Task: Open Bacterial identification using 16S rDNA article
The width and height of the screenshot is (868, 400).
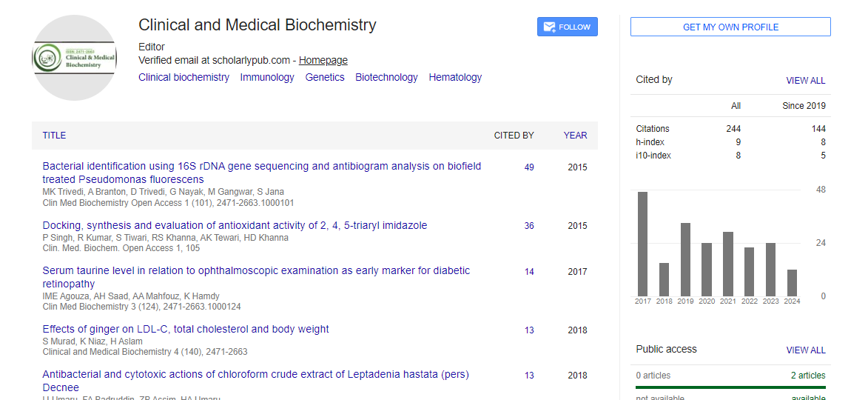Action: 262,173
